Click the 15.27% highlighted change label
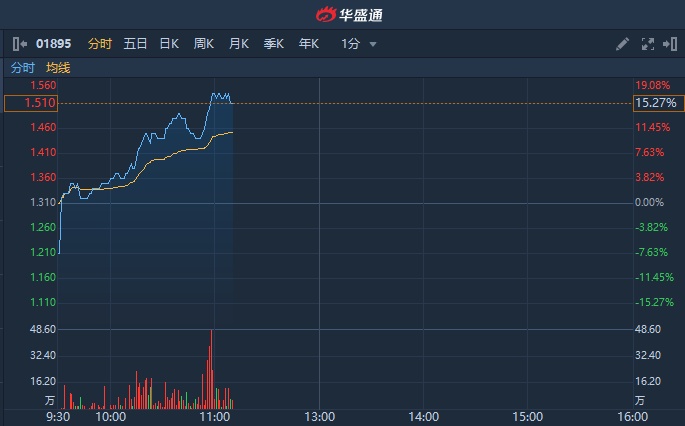The image size is (685, 426). click(x=657, y=103)
